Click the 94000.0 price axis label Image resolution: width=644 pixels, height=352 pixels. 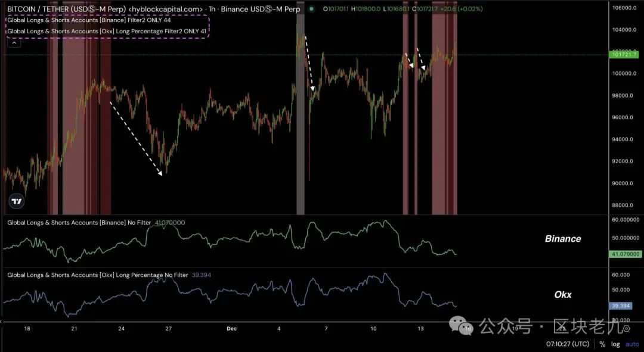[624, 139]
